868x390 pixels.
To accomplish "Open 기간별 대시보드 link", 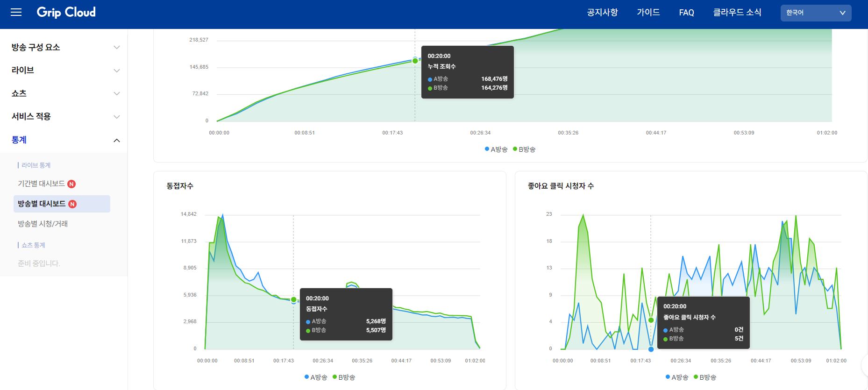I will 42,184.
